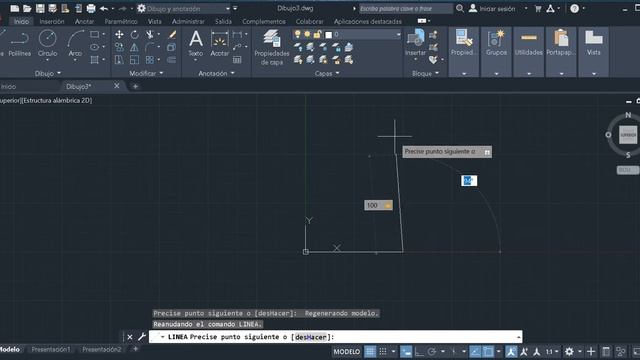
Task: Click the Undo arrow icon
Action: click(x=104, y=8)
